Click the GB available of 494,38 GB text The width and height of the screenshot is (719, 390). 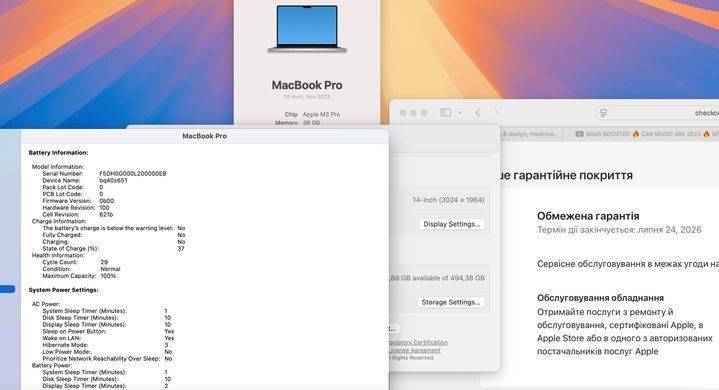click(x=437, y=278)
